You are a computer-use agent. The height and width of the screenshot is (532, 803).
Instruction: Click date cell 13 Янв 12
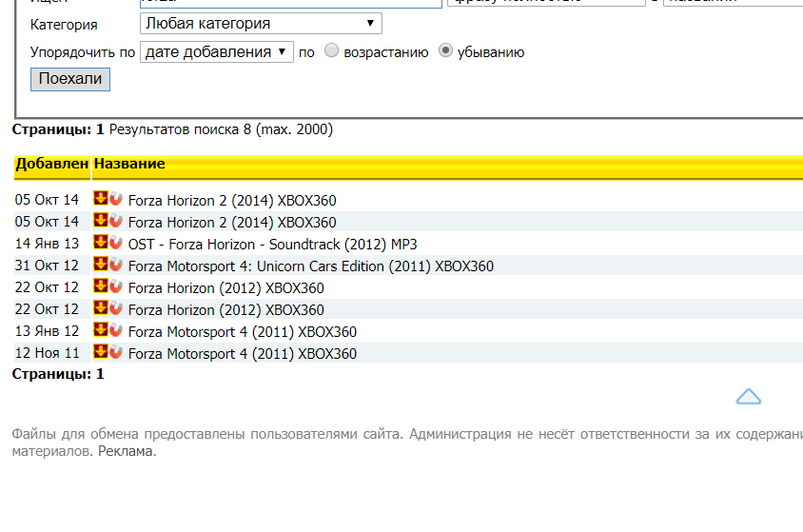point(47,331)
